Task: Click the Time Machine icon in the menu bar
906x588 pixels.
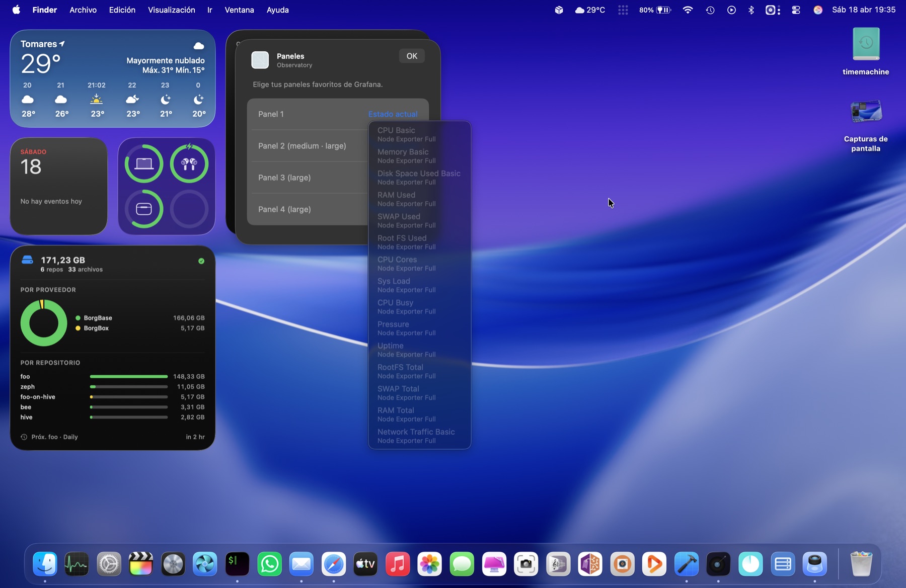Action: click(710, 10)
